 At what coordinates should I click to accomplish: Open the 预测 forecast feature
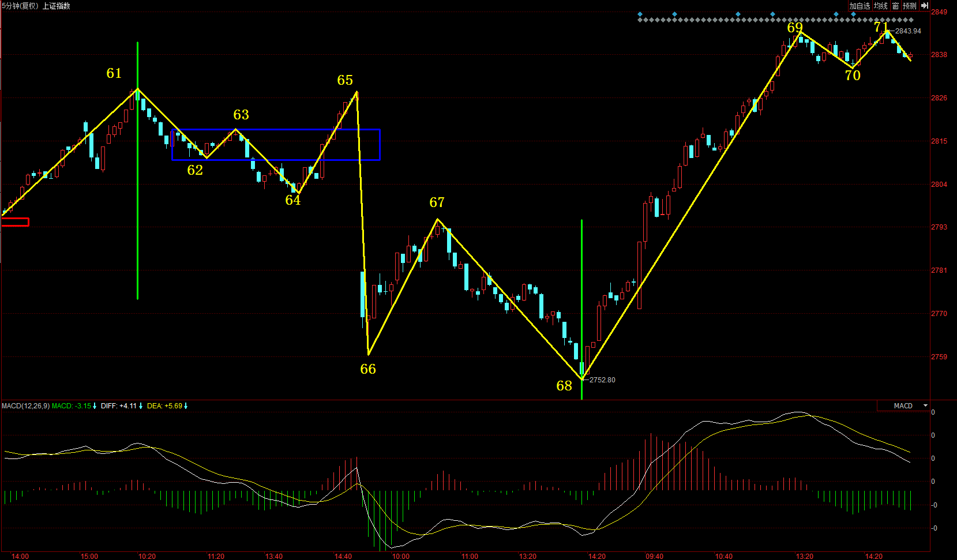(x=910, y=6)
